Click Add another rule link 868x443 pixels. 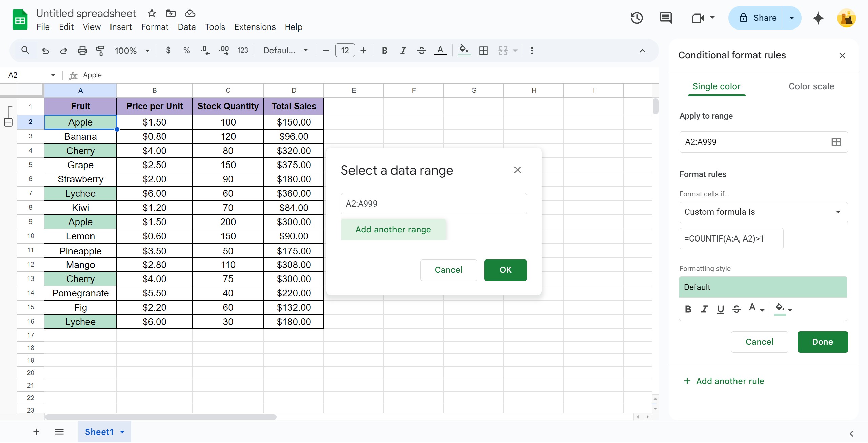724,381
